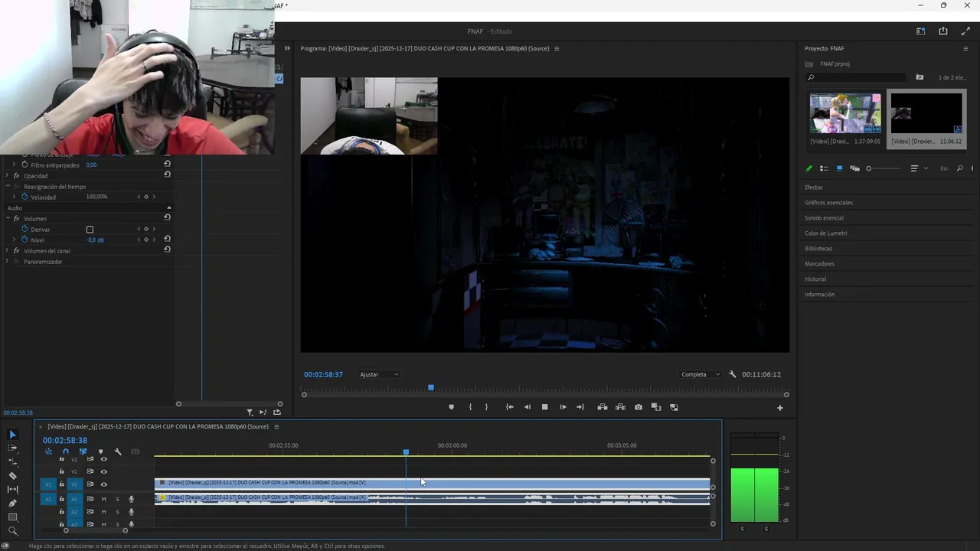Click the Extract button in Program monitor
Screen dimensions: 980x551
pos(620,407)
